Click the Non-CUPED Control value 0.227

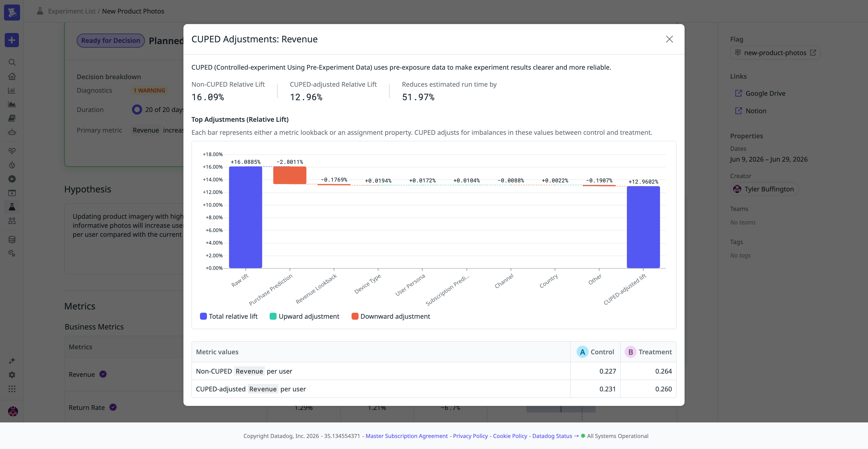coord(608,371)
